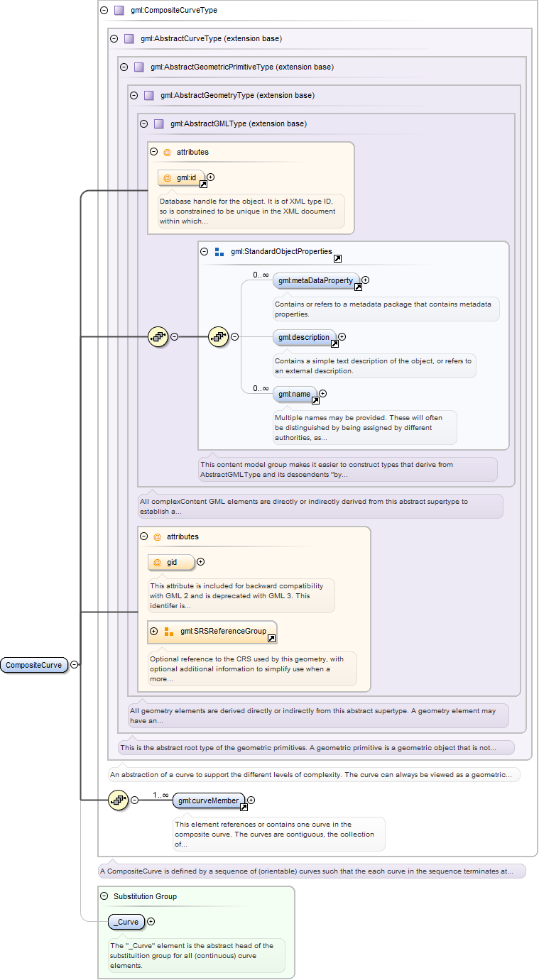
Task: Collapse gml:AbstractCurveType extension base
Action: [114, 39]
